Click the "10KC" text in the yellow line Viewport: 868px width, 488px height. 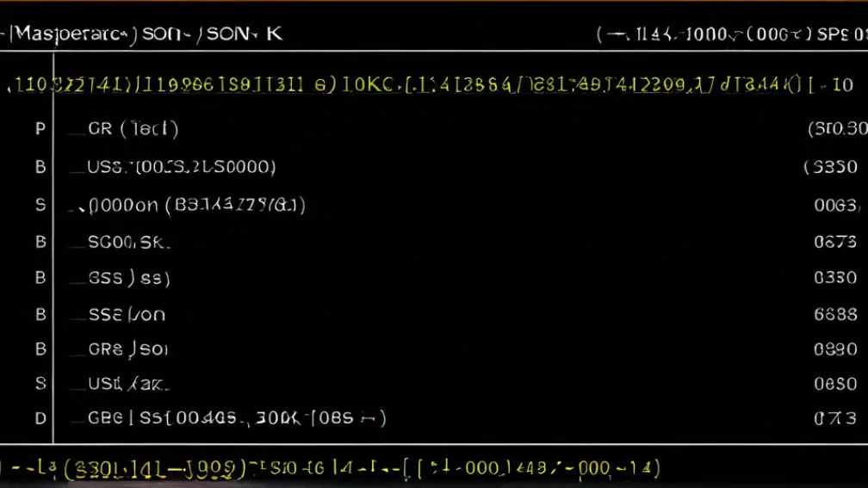pyautogui.click(x=368, y=84)
